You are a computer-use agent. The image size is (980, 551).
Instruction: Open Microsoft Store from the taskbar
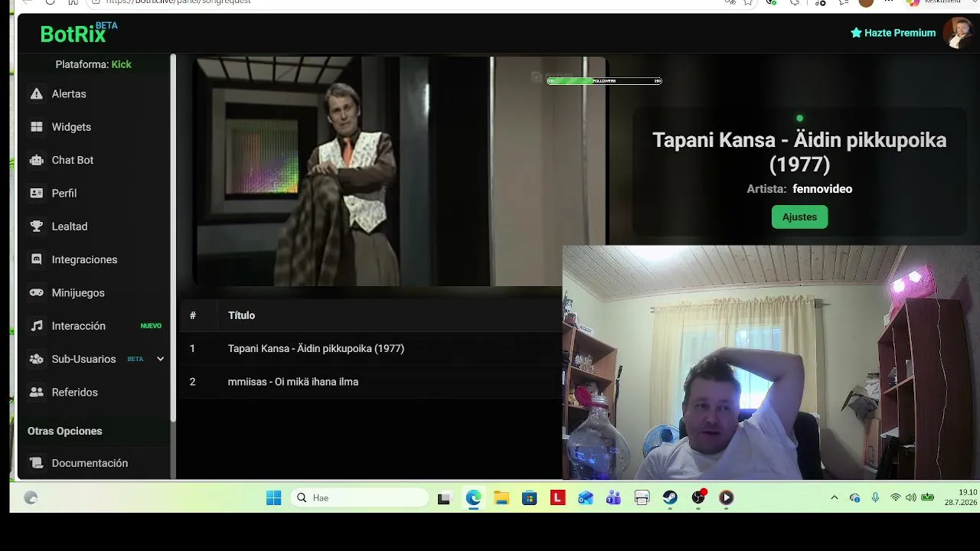point(529,498)
